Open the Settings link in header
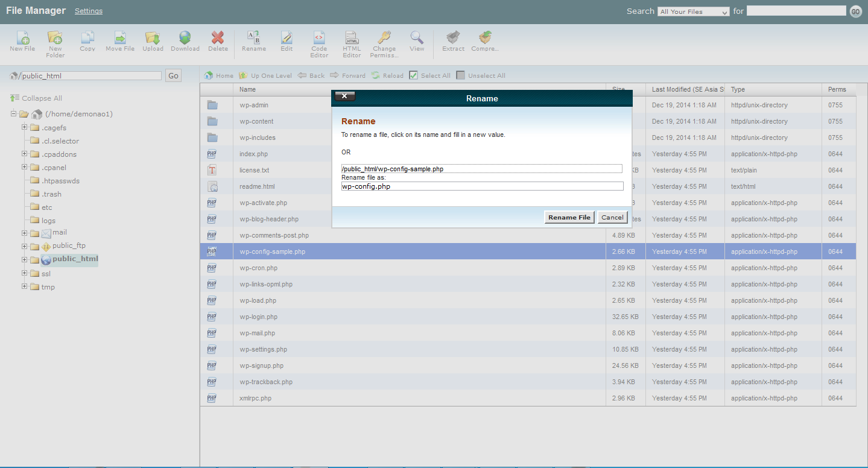The image size is (868, 468). click(x=89, y=11)
